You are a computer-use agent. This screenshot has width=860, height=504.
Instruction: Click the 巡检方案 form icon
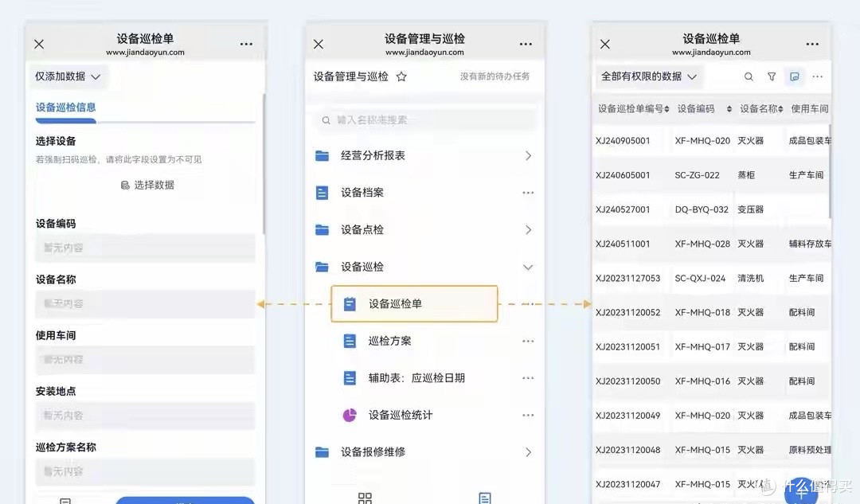click(350, 341)
